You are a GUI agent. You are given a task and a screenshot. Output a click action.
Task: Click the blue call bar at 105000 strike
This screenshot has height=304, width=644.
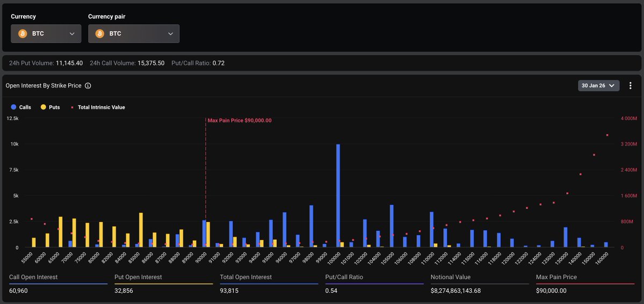click(x=392, y=226)
